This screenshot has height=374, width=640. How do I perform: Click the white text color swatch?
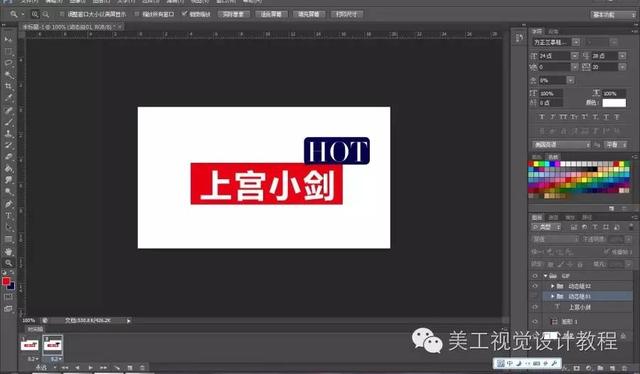tap(614, 103)
